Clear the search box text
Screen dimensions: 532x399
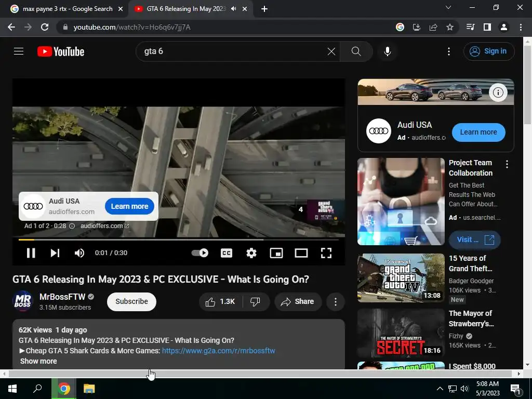[331, 51]
